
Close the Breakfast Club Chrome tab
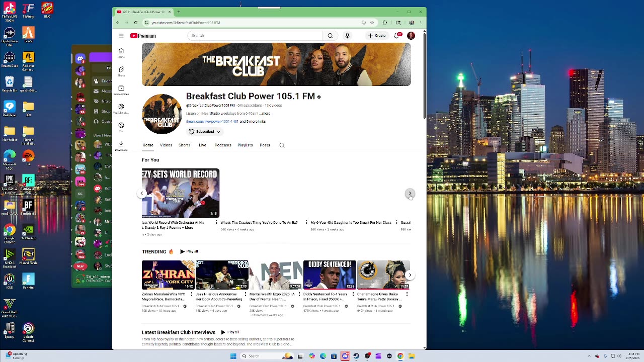170,12
